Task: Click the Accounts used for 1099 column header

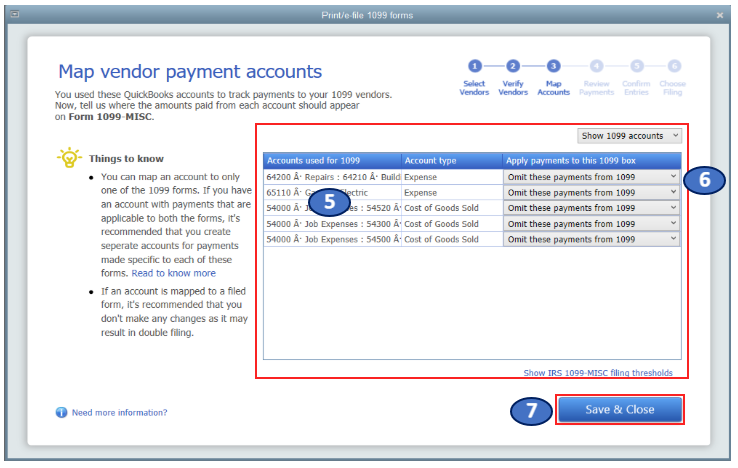Action: coord(332,161)
